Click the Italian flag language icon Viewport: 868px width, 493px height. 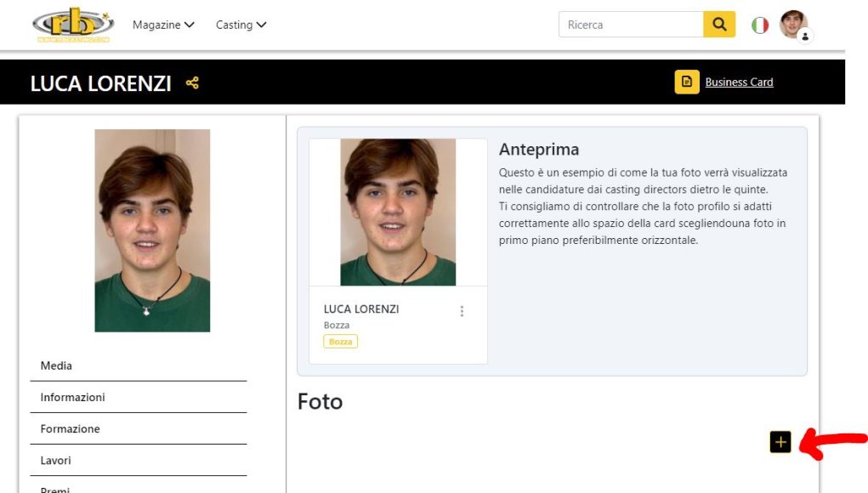[x=760, y=25]
